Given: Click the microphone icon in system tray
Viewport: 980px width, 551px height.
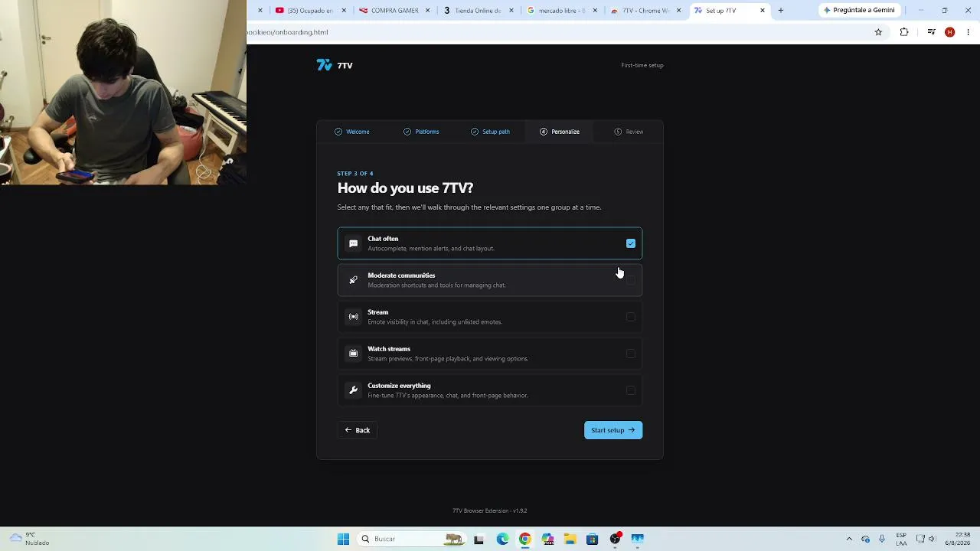Looking at the screenshot, I should [x=882, y=539].
